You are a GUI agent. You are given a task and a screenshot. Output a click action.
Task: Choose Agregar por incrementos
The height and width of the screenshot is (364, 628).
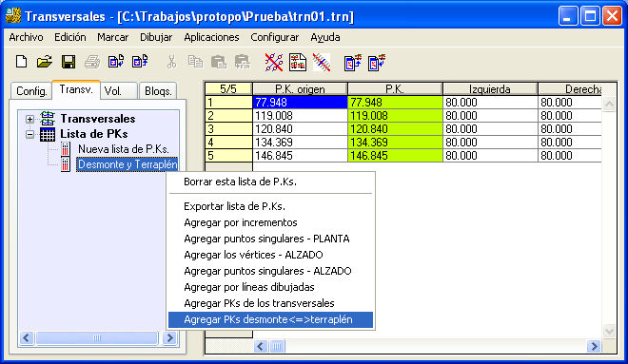pos(271,222)
